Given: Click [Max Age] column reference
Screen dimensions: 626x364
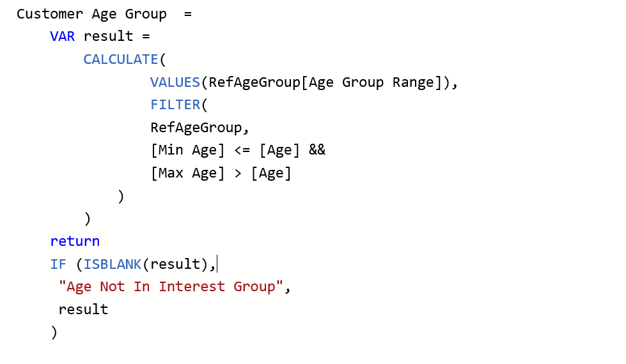Looking at the screenshot, I should coord(187,174).
